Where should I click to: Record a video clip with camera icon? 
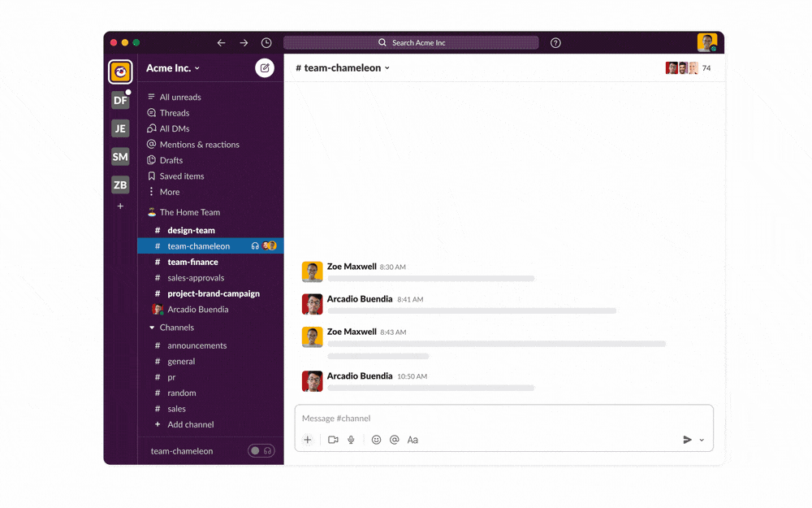pos(333,440)
